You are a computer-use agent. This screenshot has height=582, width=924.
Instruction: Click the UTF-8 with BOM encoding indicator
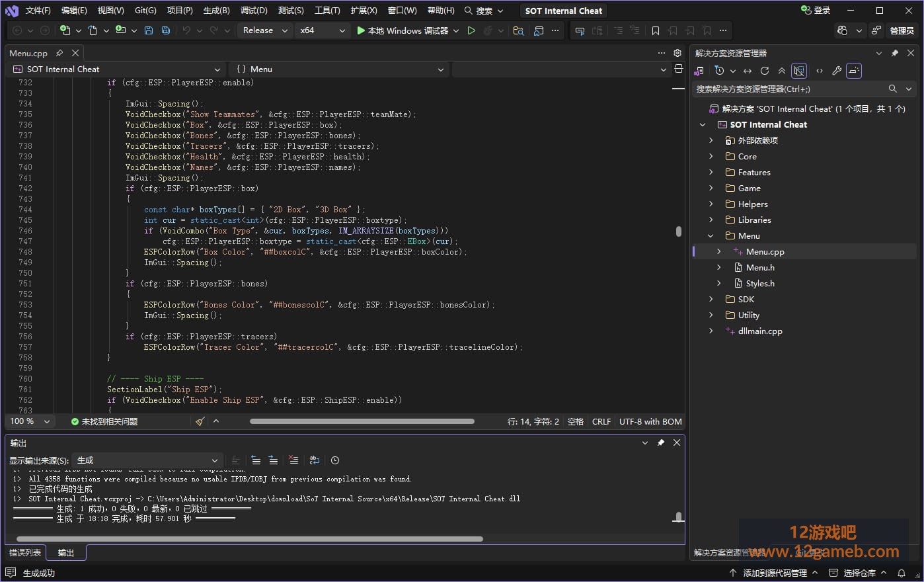coord(650,421)
